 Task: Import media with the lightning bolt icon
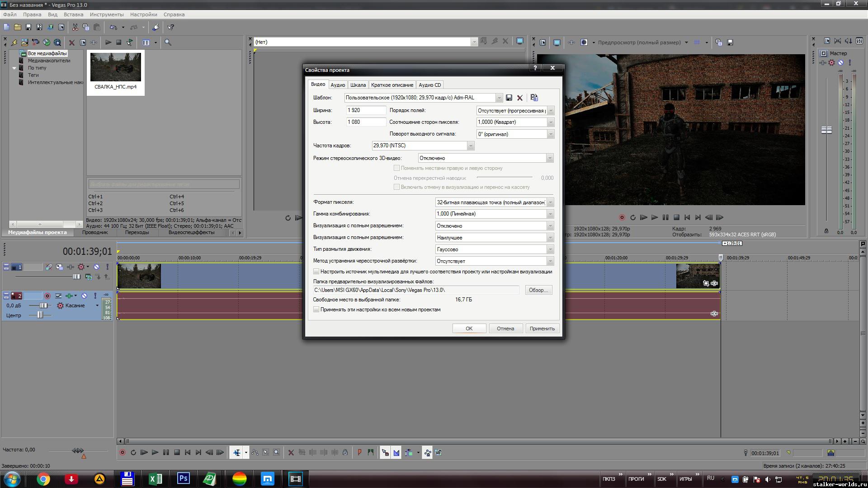[x=14, y=42]
